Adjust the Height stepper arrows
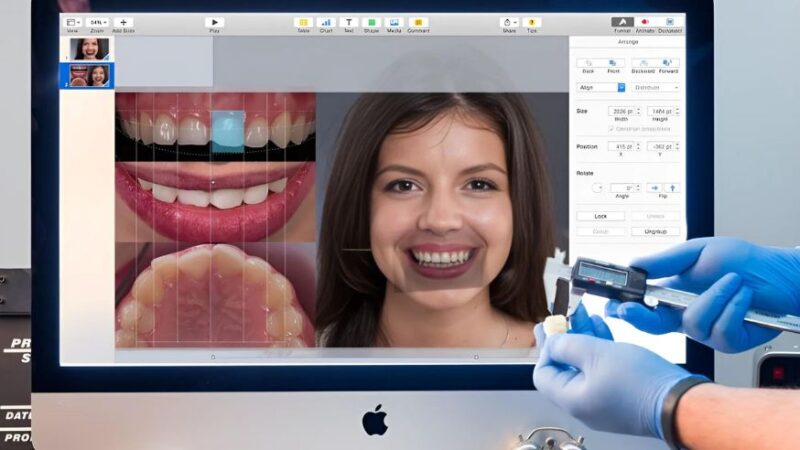The image size is (800, 450). (x=677, y=111)
